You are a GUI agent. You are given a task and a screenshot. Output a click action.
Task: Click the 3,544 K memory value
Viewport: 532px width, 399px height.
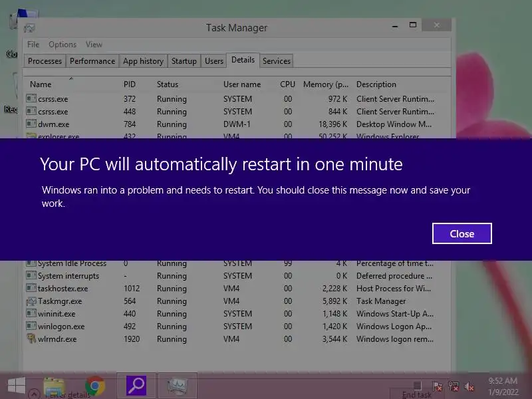pos(335,339)
